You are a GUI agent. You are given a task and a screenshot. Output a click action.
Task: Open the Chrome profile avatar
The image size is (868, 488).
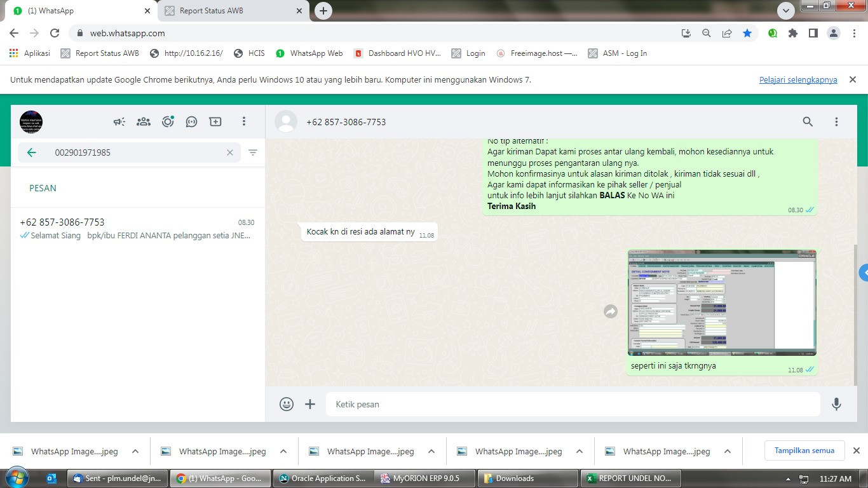pyautogui.click(x=834, y=33)
